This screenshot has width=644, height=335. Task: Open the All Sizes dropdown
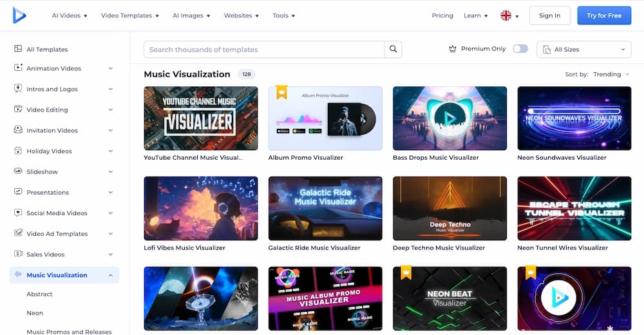tap(583, 50)
